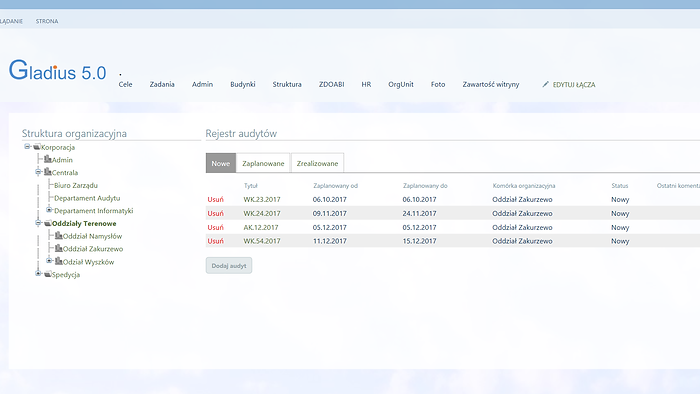
Task: Click the Dodaj audyt button
Action: 229,265
